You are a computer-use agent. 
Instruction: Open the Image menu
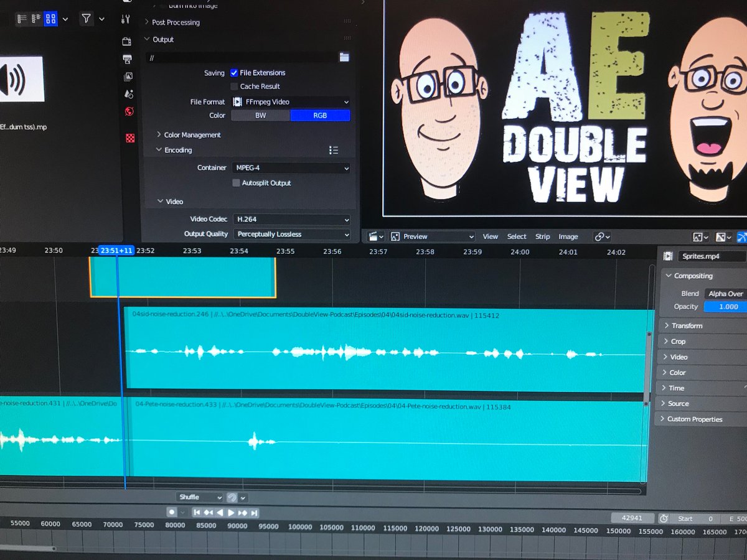point(568,236)
